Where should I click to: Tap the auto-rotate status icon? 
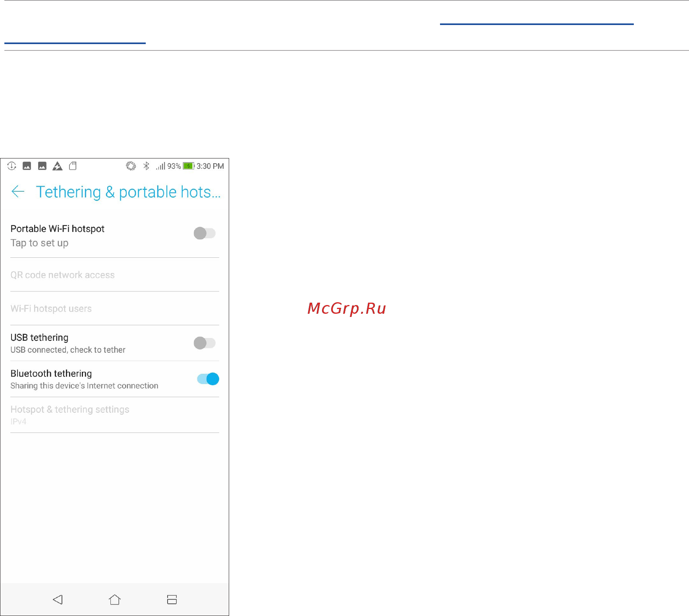click(131, 166)
